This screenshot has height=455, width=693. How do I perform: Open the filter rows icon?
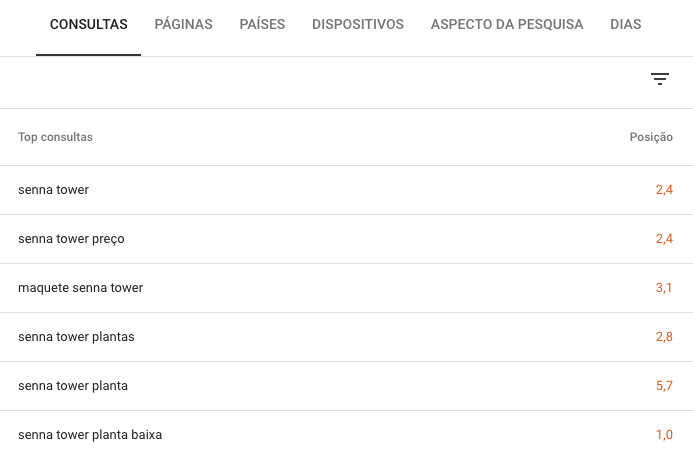coord(660,79)
